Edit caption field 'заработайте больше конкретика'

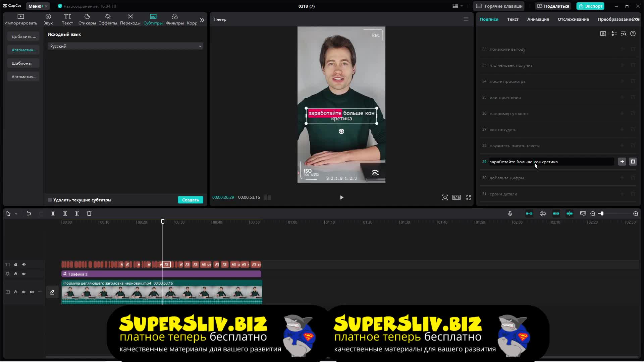tap(551, 162)
